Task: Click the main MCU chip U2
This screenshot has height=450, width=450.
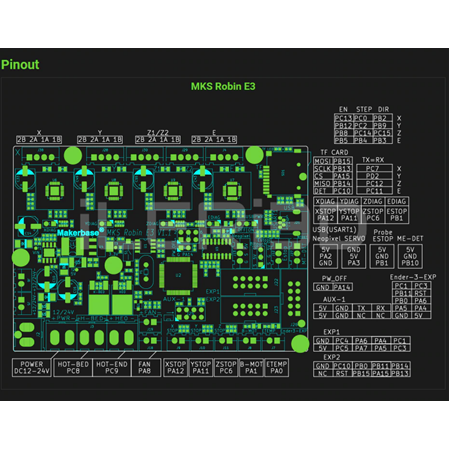Action: 178,276
